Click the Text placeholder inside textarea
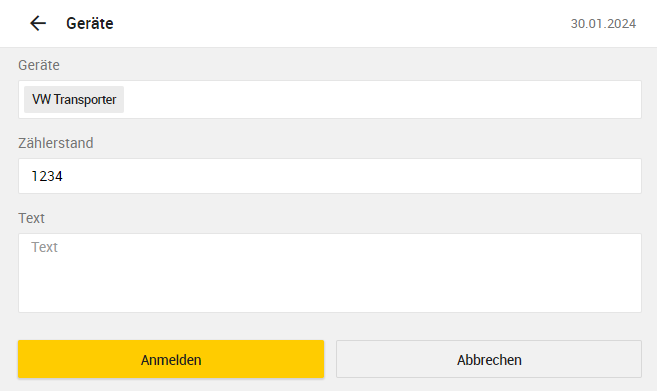Viewport: 657px width, 391px height. [x=44, y=247]
